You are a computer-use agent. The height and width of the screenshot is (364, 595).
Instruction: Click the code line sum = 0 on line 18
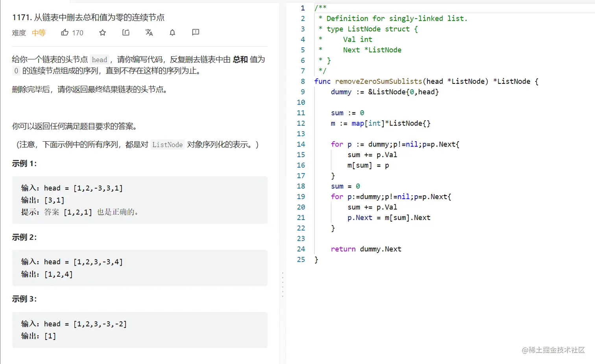(346, 186)
